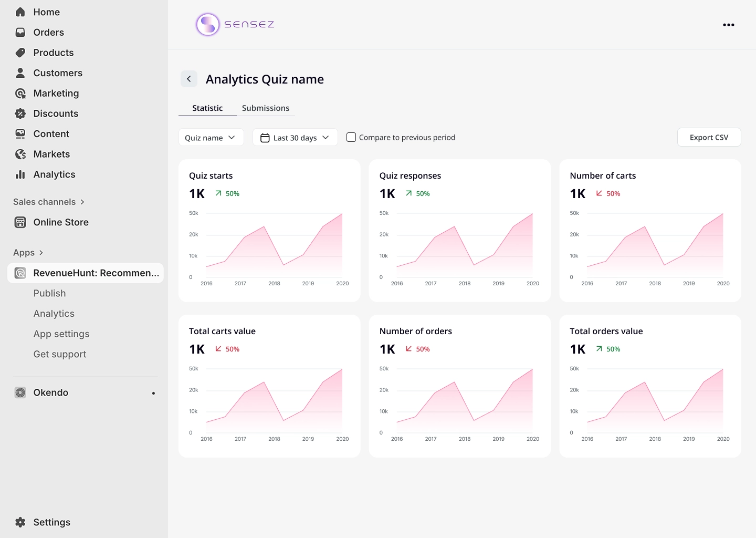Click the back arrow beside Analytics Quiz name

pyautogui.click(x=189, y=79)
